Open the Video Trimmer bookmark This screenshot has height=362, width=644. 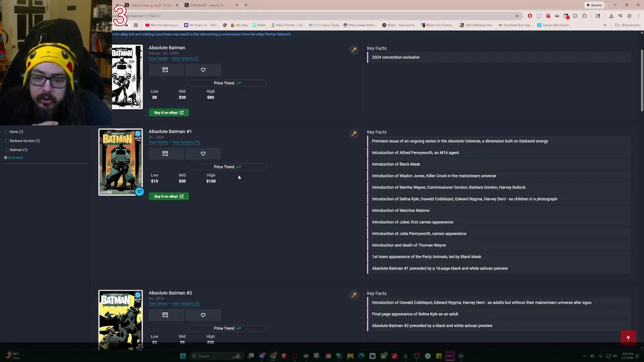click(x=287, y=25)
